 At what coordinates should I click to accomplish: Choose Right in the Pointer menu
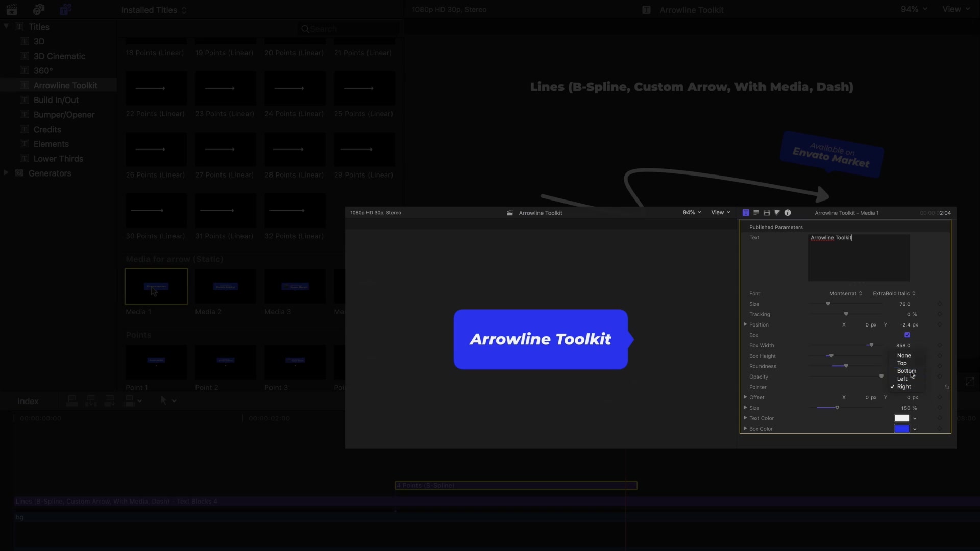(904, 387)
